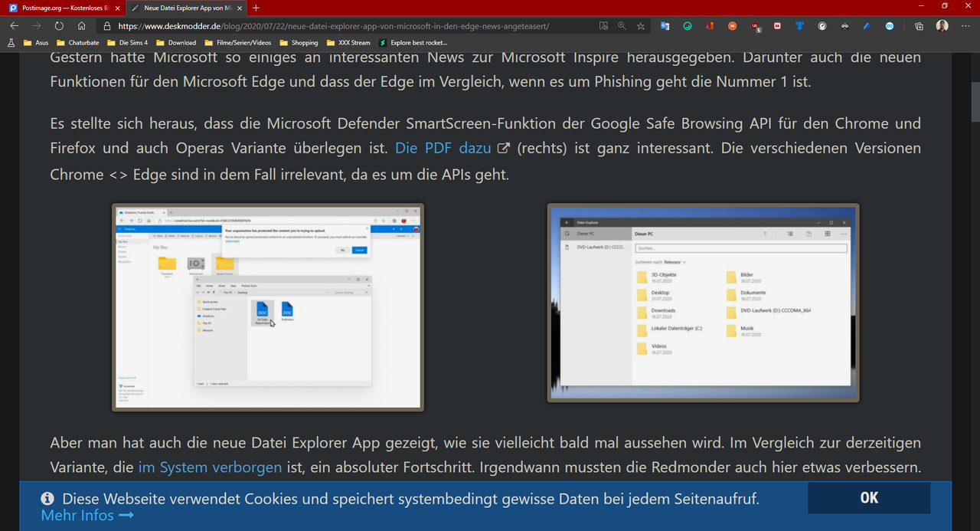Screen dimensions: 980x531
Task: Open the red fast-forward extension
Action: [778, 25]
